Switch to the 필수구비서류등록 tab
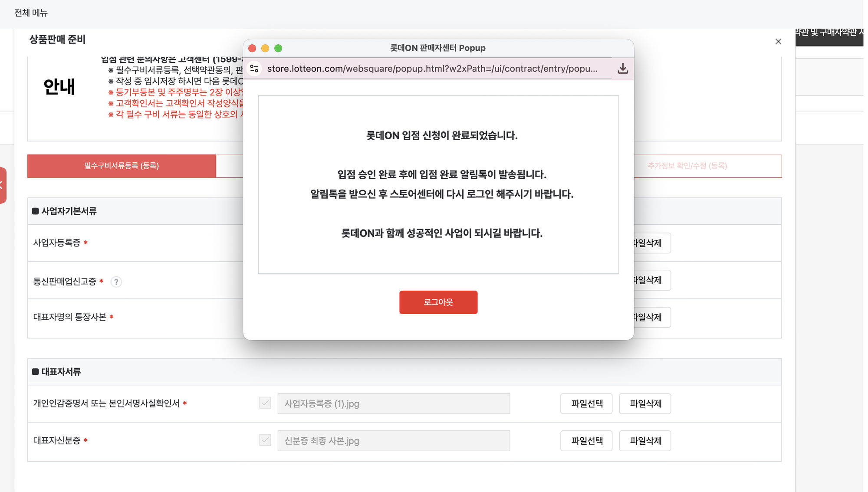The image size is (868, 492). pyautogui.click(x=122, y=166)
